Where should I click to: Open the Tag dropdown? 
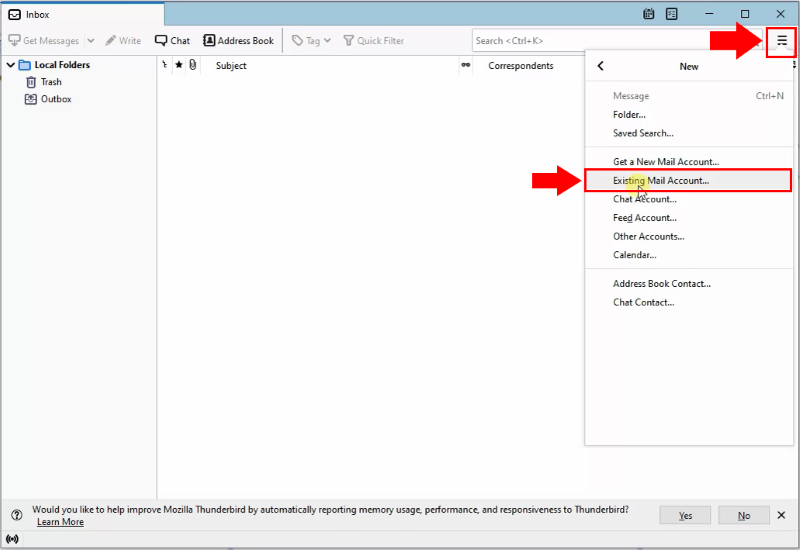click(311, 40)
